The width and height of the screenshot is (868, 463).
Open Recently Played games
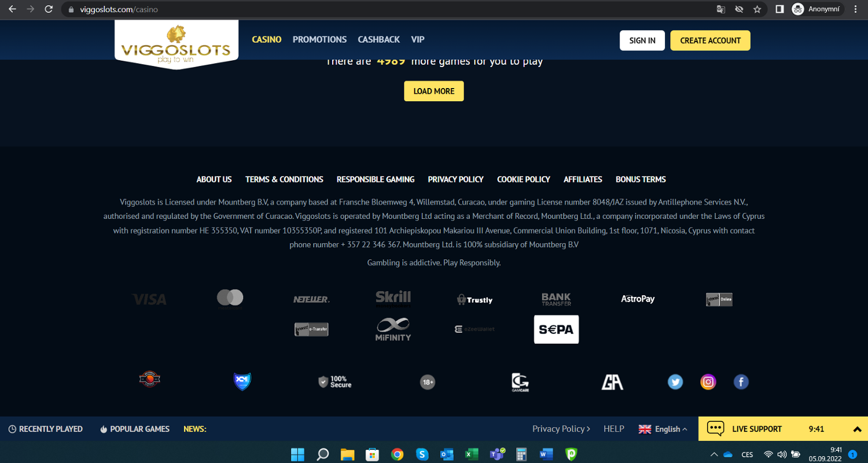pos(45,429)
